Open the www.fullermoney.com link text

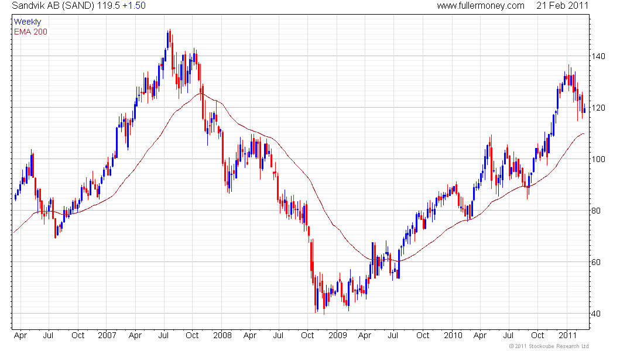481,6
